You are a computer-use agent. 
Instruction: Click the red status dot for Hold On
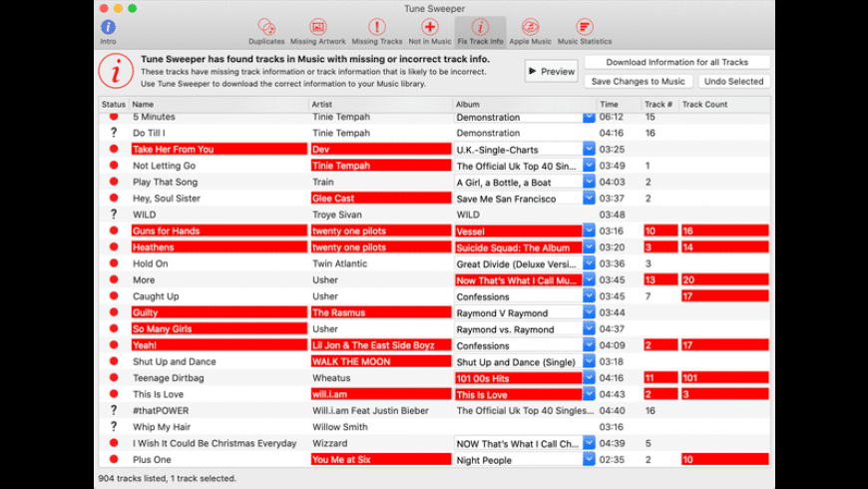pos(114,263)
